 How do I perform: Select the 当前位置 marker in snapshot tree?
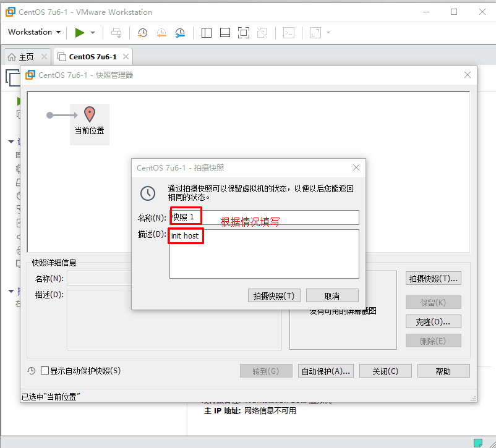click(90, 124)
